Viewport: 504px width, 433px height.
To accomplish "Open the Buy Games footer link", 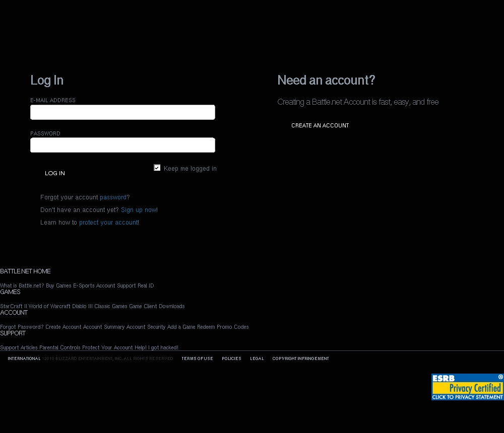I will click(x=58, y=285).
